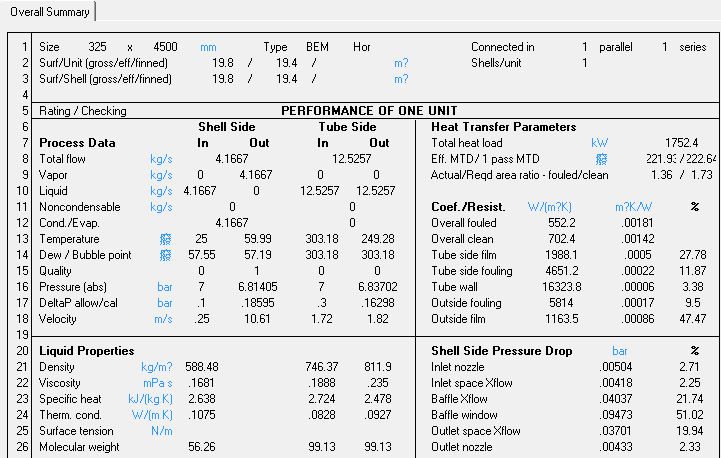Select Outside film coefficient 1163.5
Image resolution: width=721 pixels, height=458 pixels.
click(x=562, y=319)
